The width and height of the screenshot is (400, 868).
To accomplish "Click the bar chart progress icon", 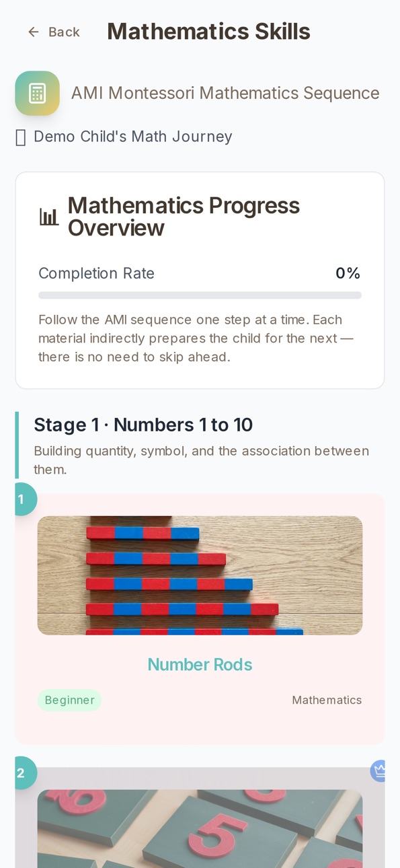I will click(x=49, y=217).
